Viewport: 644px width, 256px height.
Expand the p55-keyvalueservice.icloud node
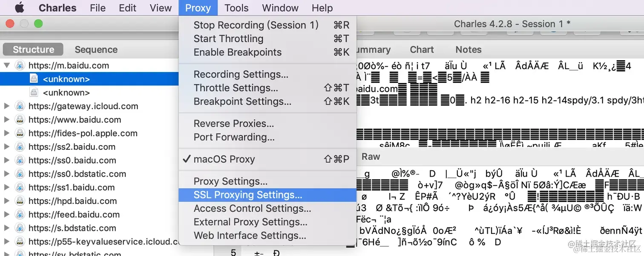click(x=6, y=242)
